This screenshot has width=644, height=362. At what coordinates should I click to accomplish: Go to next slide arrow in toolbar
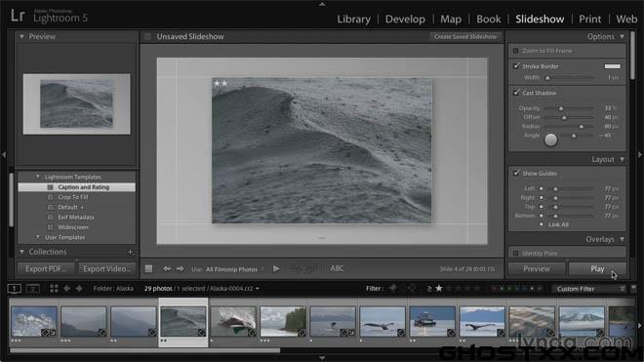click(x=180, y=268)
